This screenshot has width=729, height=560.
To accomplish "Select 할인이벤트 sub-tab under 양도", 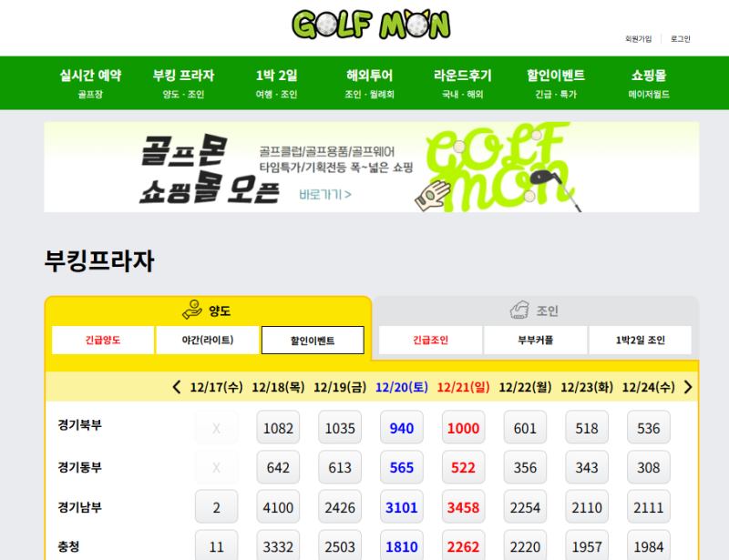I will (x=313, y=341).
